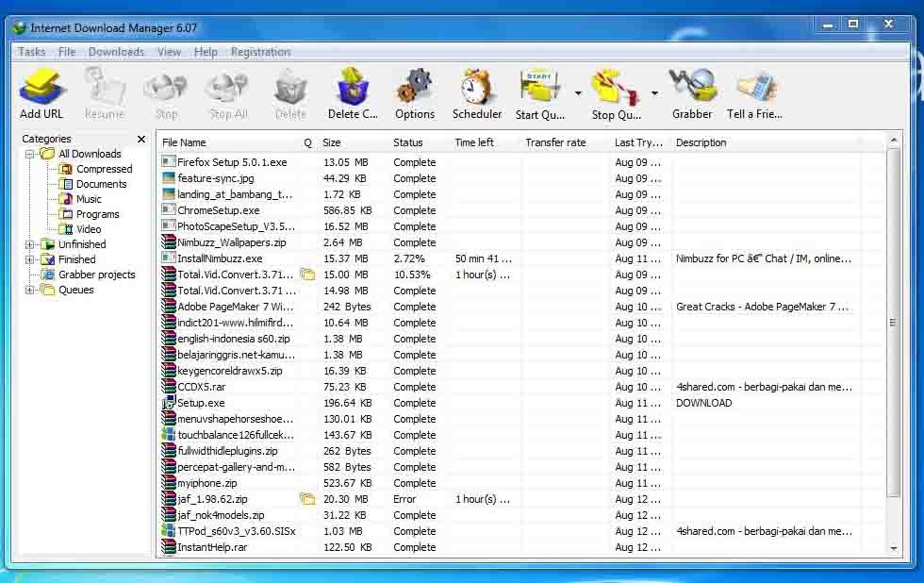
Task: Open Options gear icon
Action: pos(414,87)
